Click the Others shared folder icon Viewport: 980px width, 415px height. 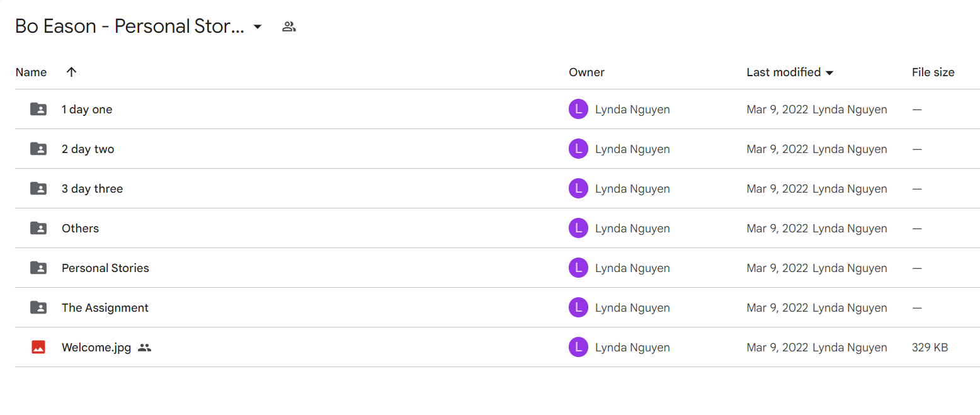38,228
